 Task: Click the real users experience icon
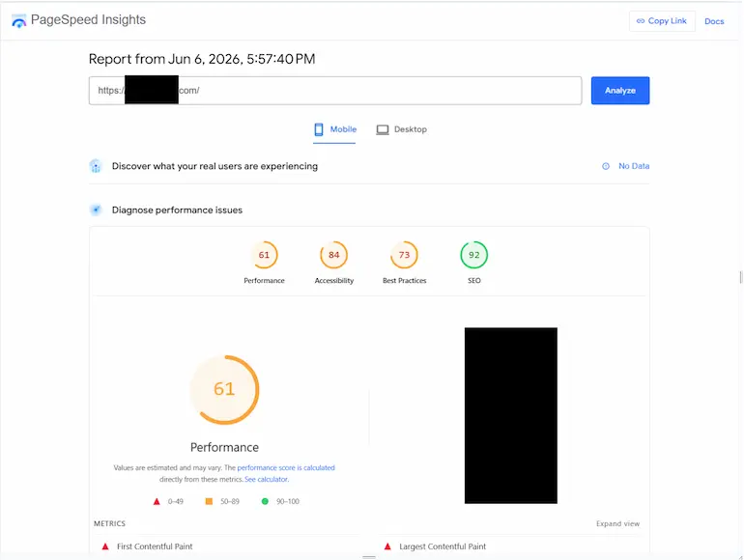point(96,166)
